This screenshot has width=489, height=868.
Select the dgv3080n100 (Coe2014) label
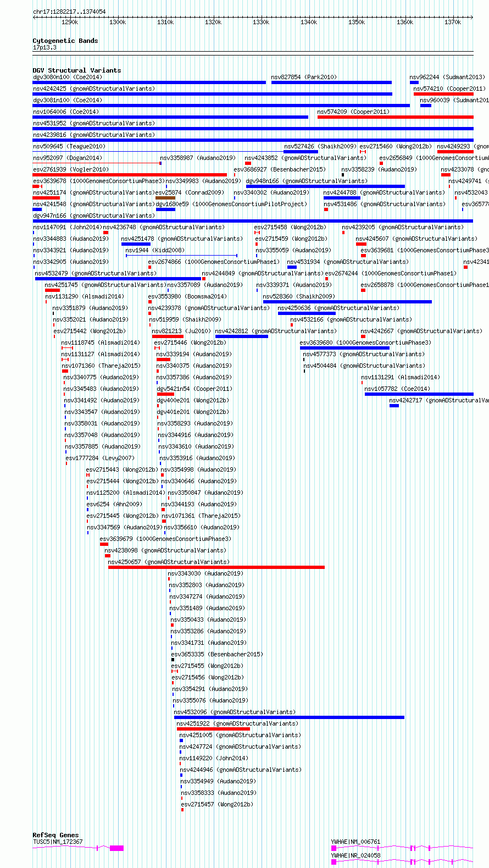67,77
